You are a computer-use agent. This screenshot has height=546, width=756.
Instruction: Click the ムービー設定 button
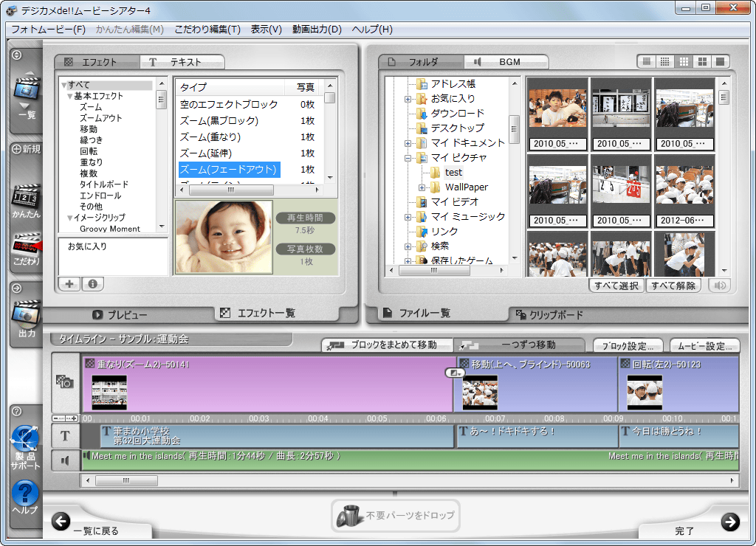point(704,346)
